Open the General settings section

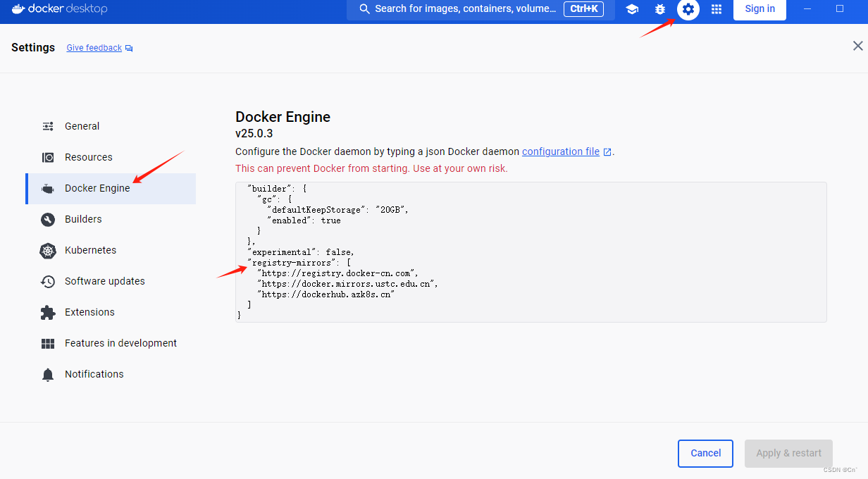[x=111, y=126]
